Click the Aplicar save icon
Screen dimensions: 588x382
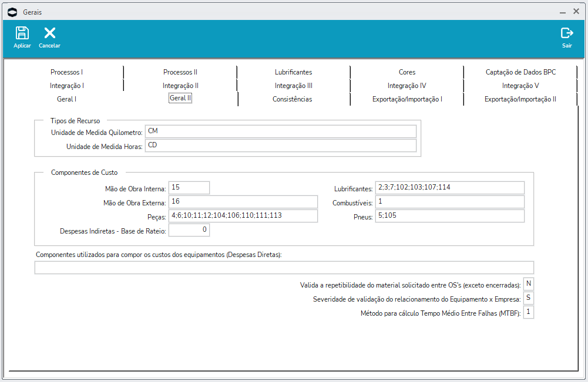[22, 33]
